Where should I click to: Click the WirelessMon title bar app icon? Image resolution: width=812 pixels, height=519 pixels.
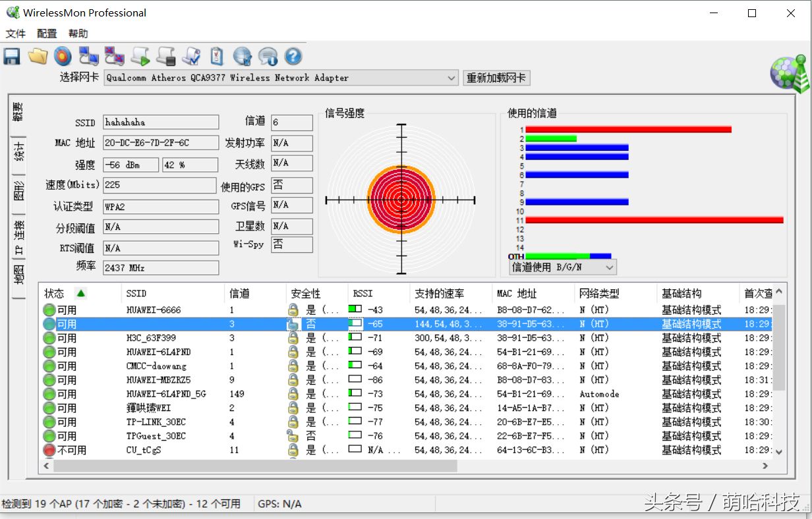13,13
